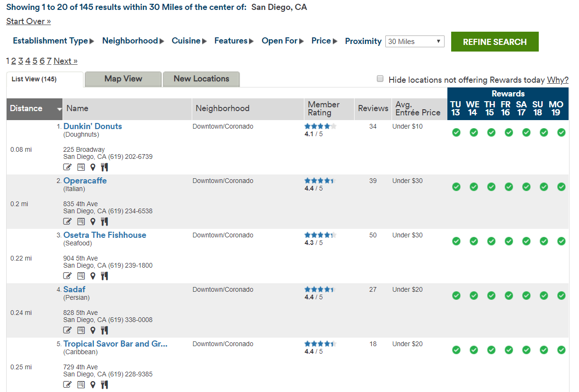The image size is (579, 392).
Task: Click the Member Rating column header
Action: (329, 109)
